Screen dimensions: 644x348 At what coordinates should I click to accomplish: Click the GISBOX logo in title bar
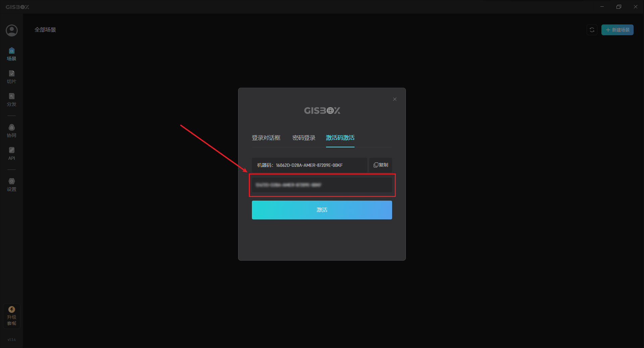tap(17, 7)
